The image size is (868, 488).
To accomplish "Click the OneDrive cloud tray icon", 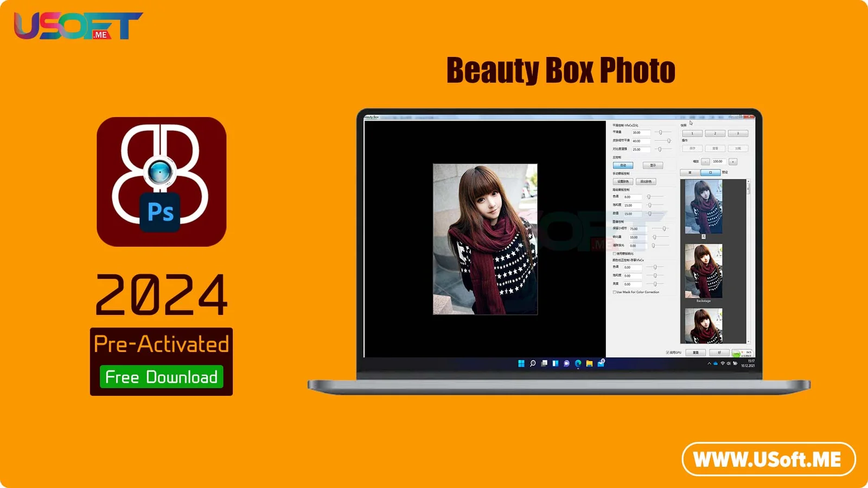I will (716, 363).
